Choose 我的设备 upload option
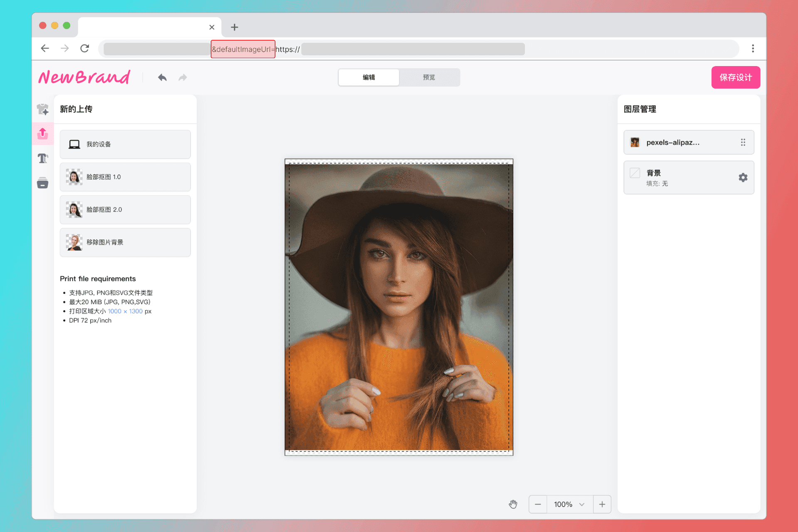This screenshot has height=532, width=798. click(125, 144)
